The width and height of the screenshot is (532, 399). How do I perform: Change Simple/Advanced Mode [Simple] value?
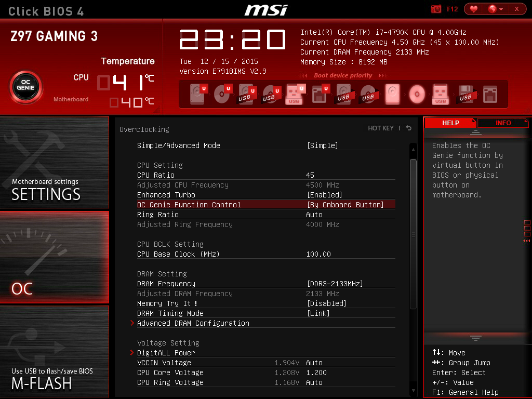point(322,145)
